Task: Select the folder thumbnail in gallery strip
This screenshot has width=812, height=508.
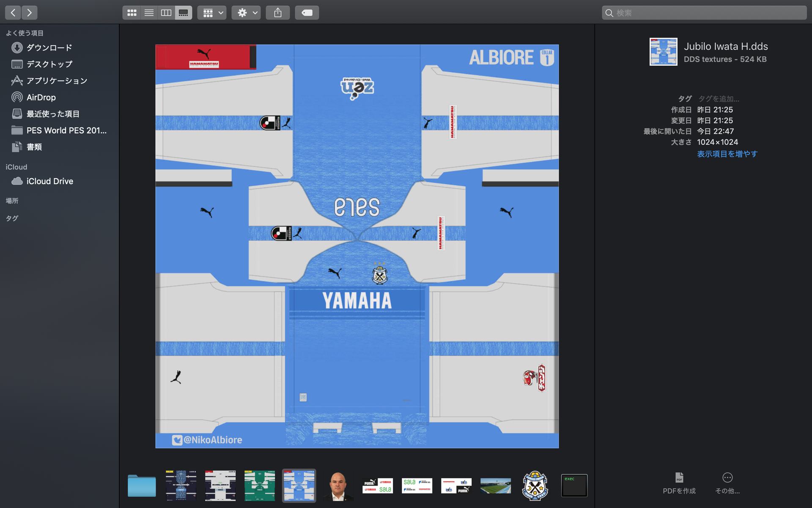Action: 142,486
